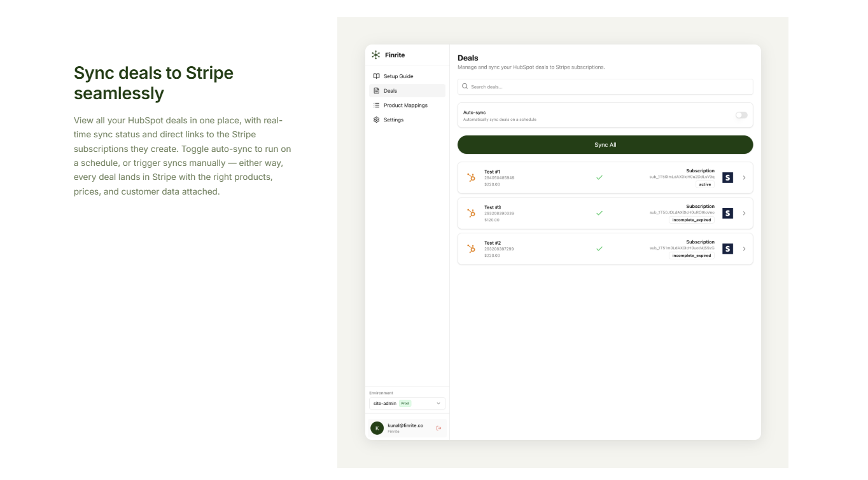
Task: Open the Stripe icon on Test #3 row
Action: tap(728, 214)
